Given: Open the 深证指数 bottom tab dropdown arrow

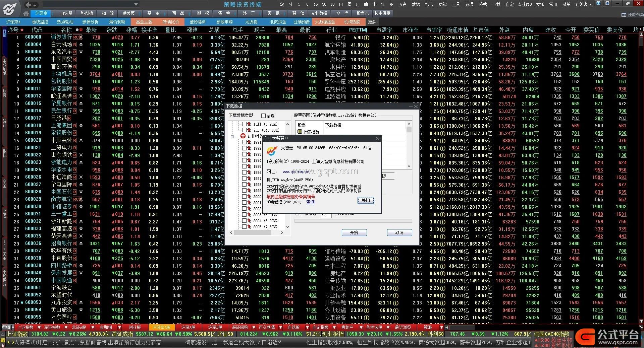Looking at the screenshot, I should pos(66,327).
